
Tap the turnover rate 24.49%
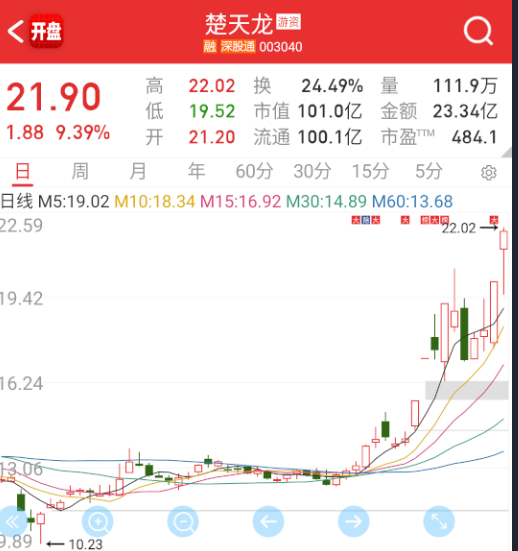332,86
